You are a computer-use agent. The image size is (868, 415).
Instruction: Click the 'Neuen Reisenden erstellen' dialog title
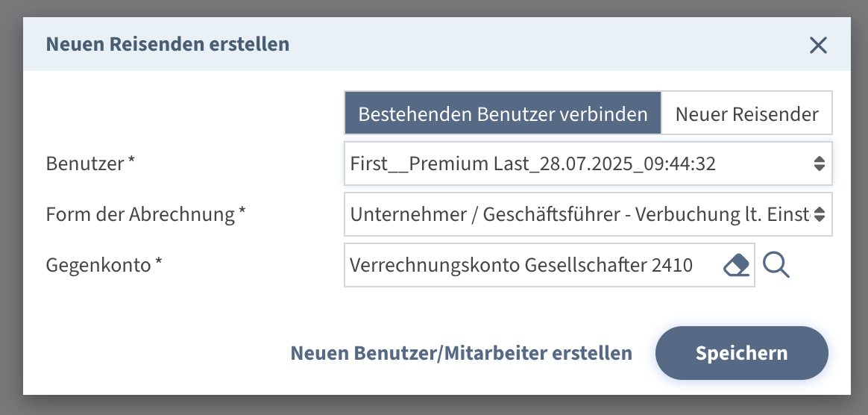(x=168, y=44)
